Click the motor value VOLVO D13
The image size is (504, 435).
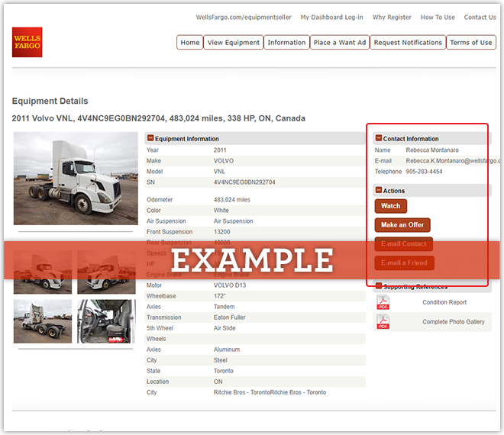(230, 285)
